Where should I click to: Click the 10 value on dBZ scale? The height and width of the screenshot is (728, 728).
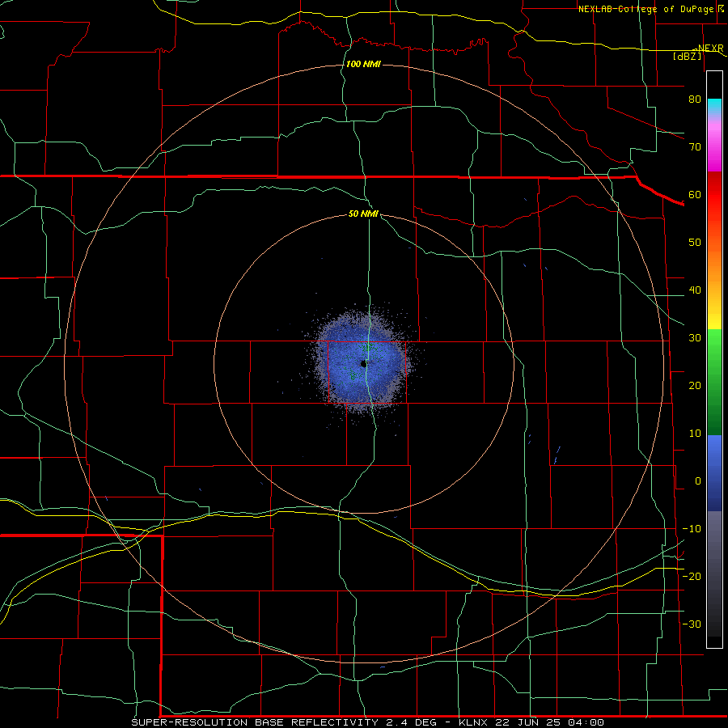(x=695, y=434)
